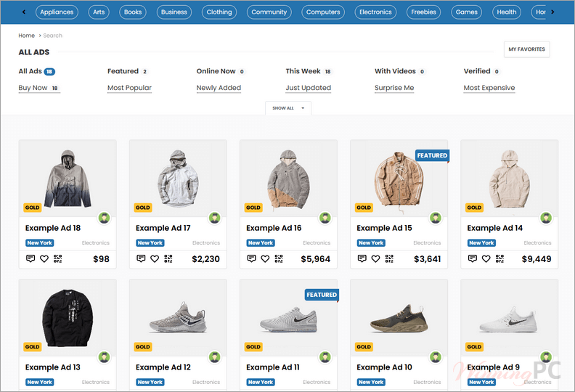This screenshot has width=575, height=392.
Task: Click seller avatar on Example Ad 15
Action: pos(436,218)
